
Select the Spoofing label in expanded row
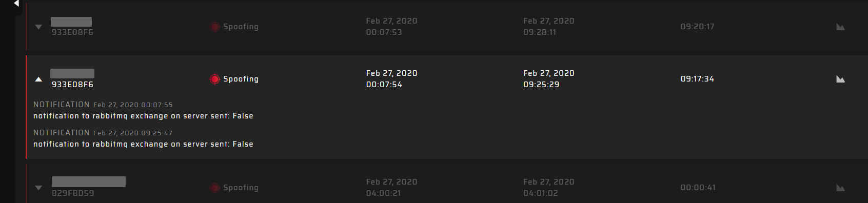click(x=241, y=79)
